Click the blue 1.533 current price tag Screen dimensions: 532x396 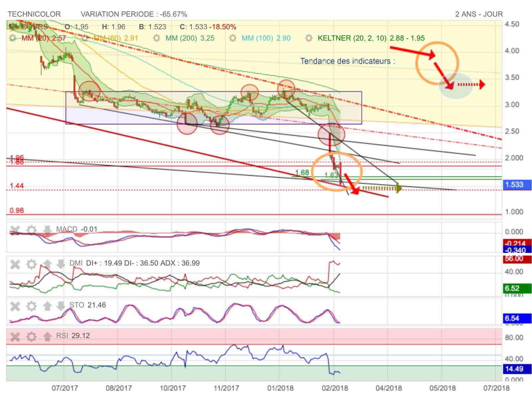[x=517, y=185]
